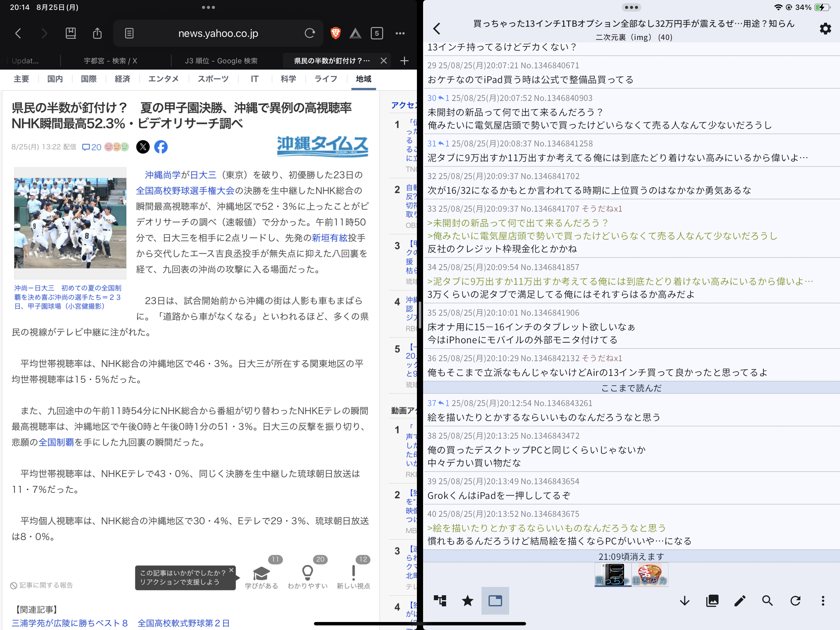This screenshot has height=630, width=840.
Task: Tap そうだねx1 on post 33
Action: 602,209
